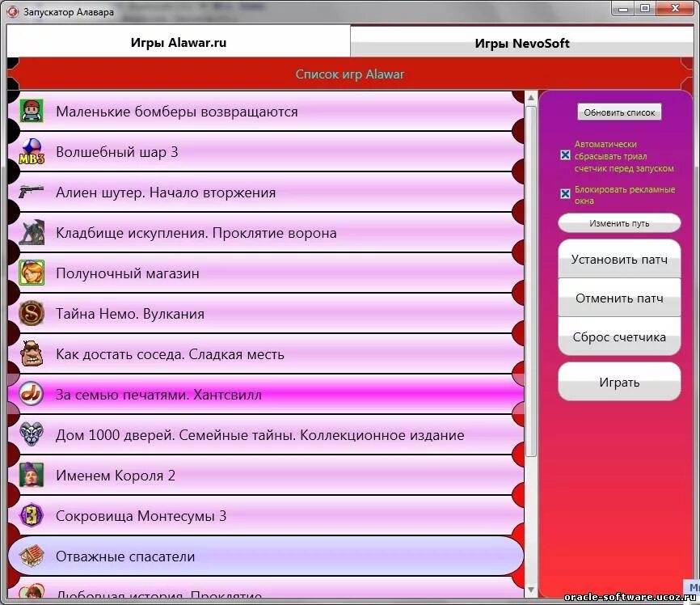
Task: Click the Именем Короля 2 icon
Action: point(32,475)
